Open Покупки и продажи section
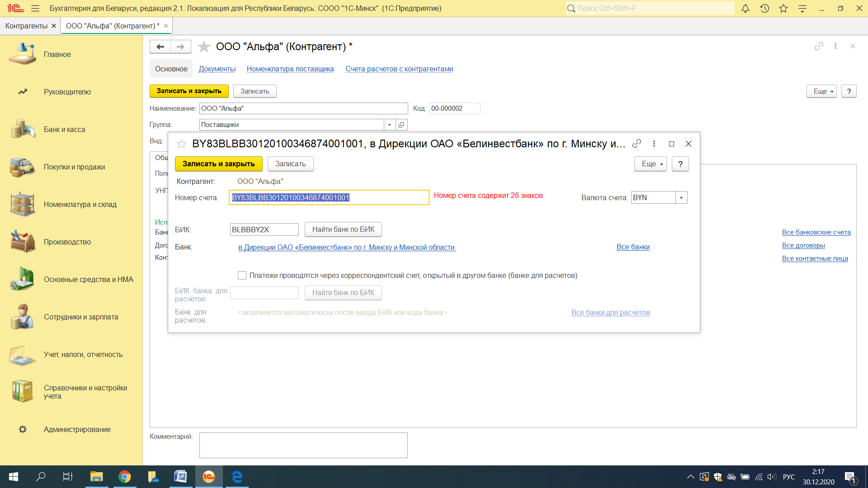 click(74, 167)
